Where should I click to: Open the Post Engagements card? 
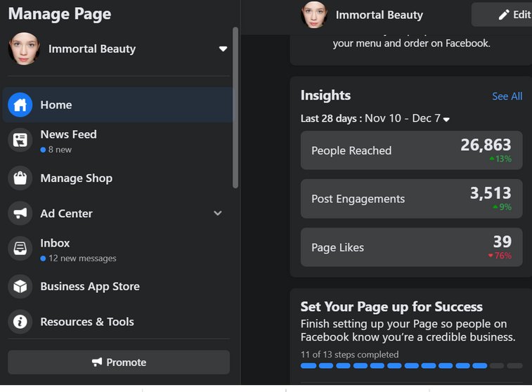pos(412,199)
